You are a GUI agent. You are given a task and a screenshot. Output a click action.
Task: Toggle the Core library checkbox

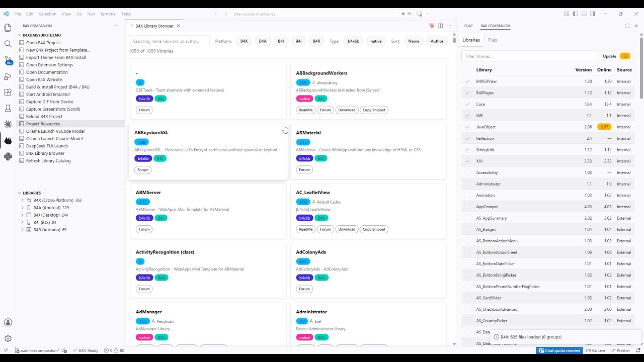(467, 104)
